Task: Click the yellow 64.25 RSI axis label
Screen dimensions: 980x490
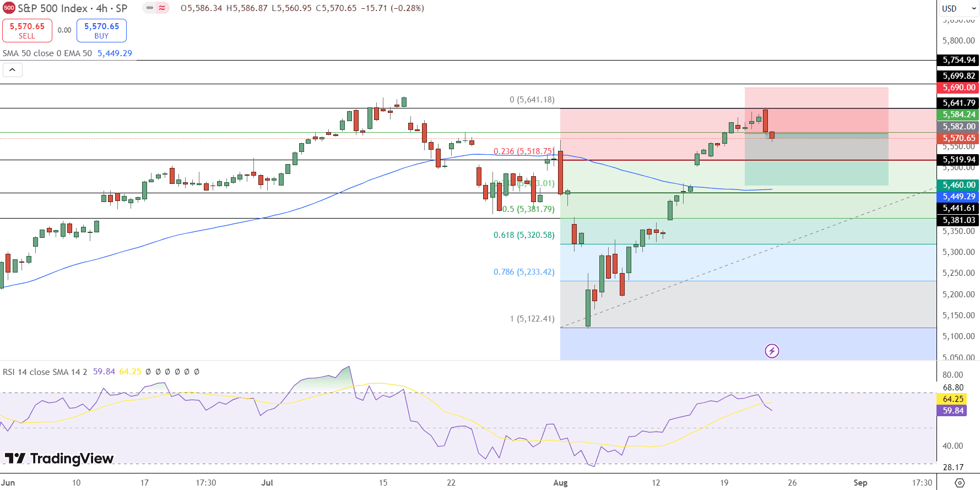Action: pos(952,399)
